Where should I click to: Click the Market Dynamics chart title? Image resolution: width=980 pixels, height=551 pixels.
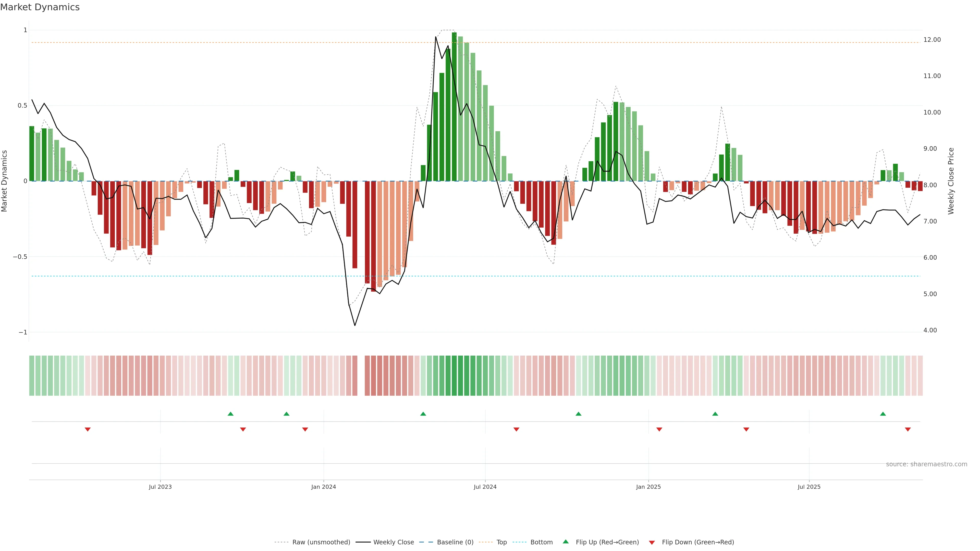click(x=40, y=7)
